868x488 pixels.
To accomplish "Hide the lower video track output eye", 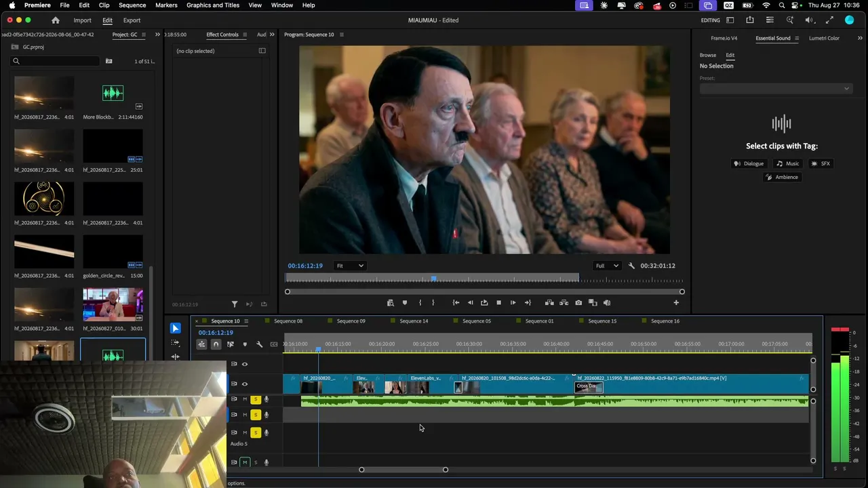I will click(245, 384).
